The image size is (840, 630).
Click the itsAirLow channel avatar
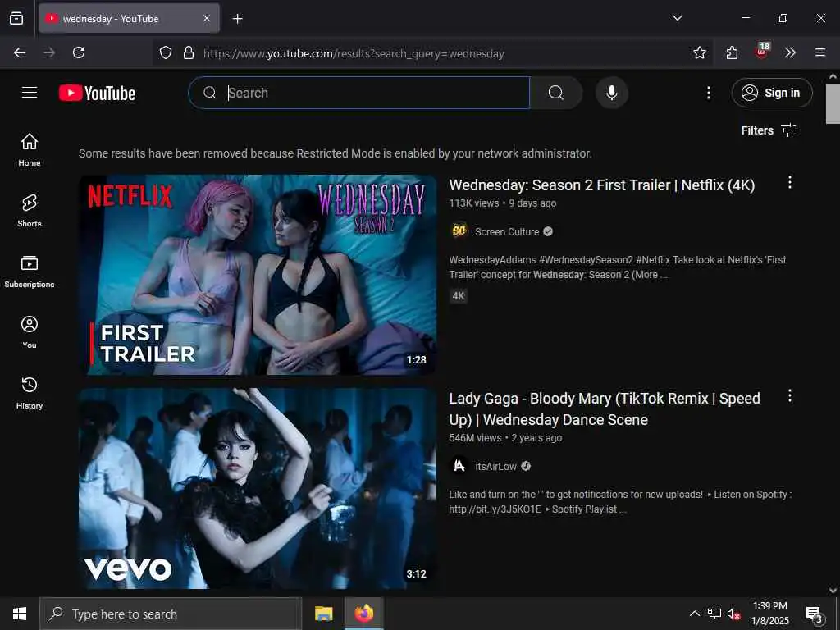point(459,466)
